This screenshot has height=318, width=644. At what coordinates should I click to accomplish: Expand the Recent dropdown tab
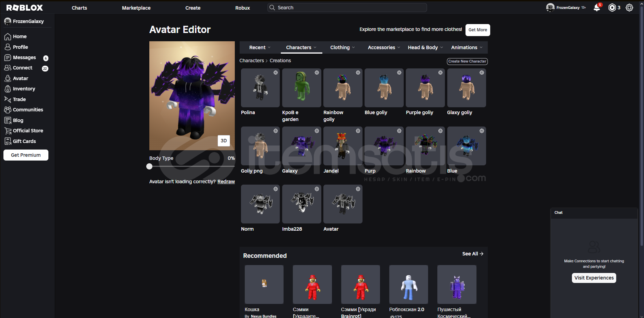[260, 47]
